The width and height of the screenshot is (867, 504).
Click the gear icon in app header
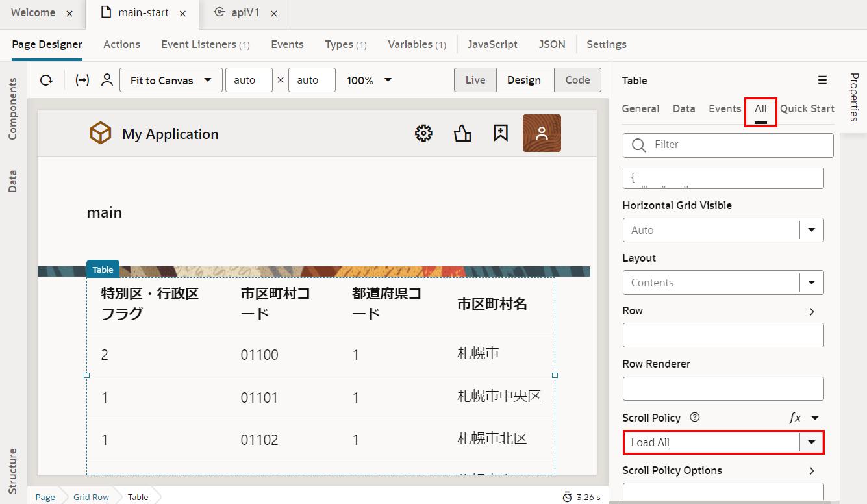423,134
